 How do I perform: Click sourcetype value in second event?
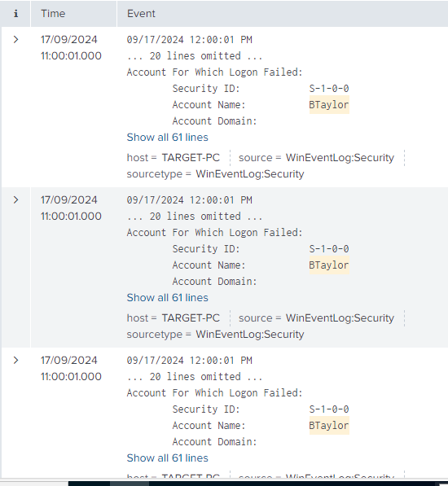point(250,334)
